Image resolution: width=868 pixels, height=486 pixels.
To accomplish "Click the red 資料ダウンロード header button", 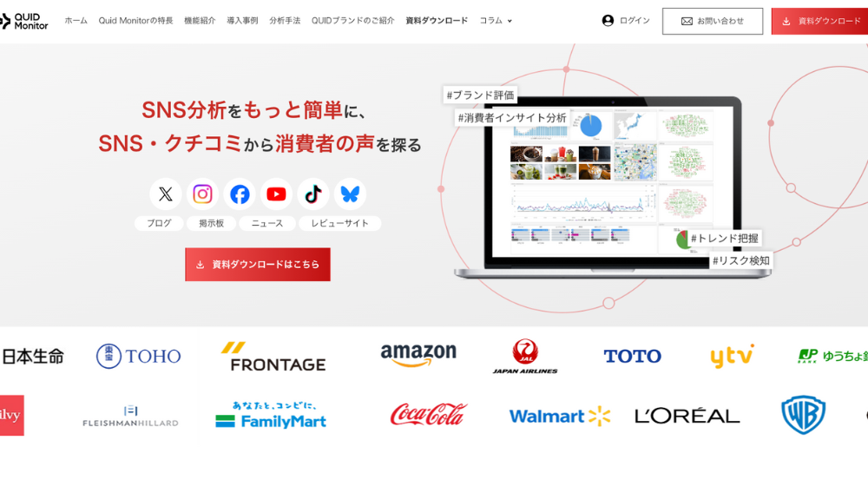I will (820, 21).
